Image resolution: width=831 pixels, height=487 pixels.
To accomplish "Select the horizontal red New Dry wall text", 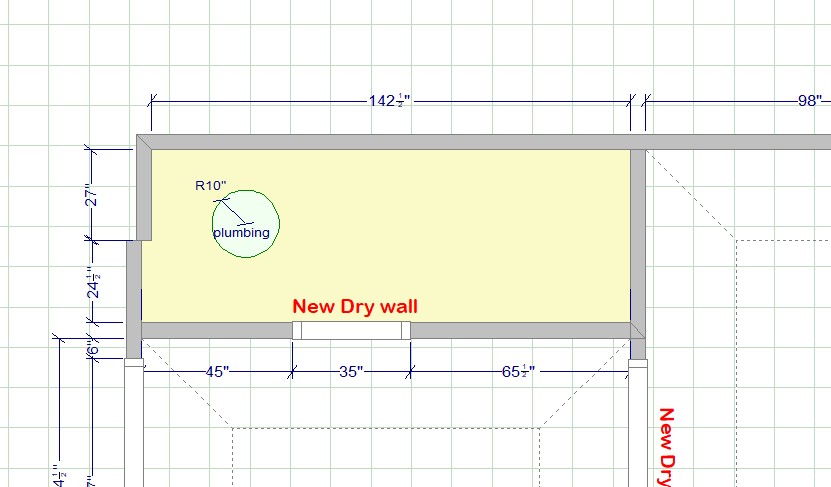I will click(354, 306).
